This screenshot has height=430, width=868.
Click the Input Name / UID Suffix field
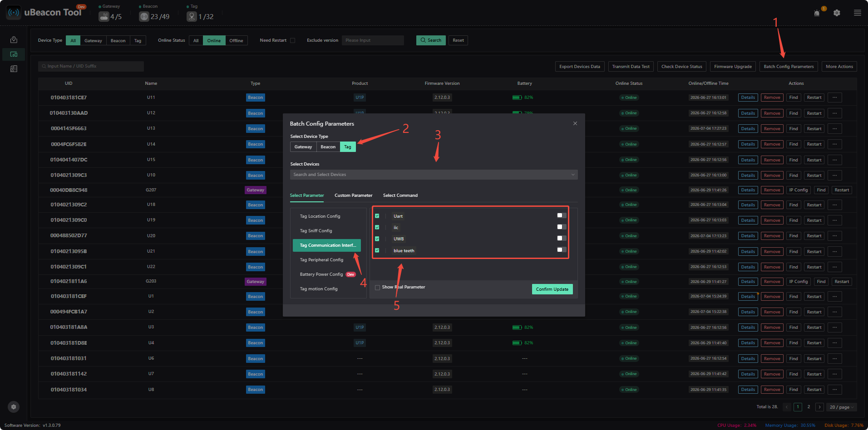click(91, 66)
